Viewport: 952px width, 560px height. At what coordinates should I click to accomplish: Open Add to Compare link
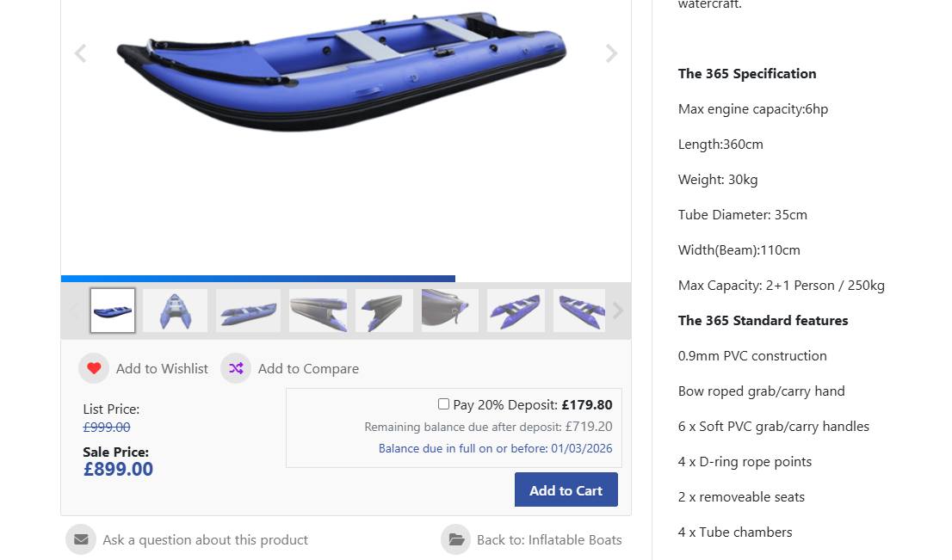[x=308, y=368]
